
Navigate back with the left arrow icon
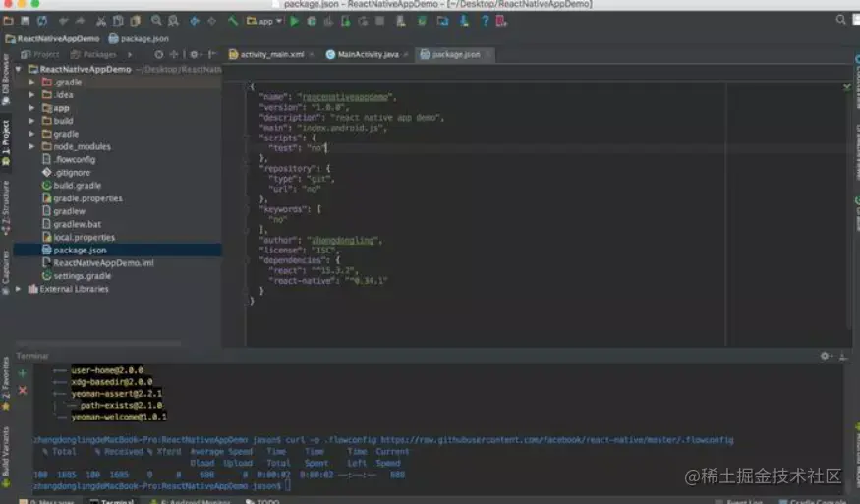click(195, 21)
